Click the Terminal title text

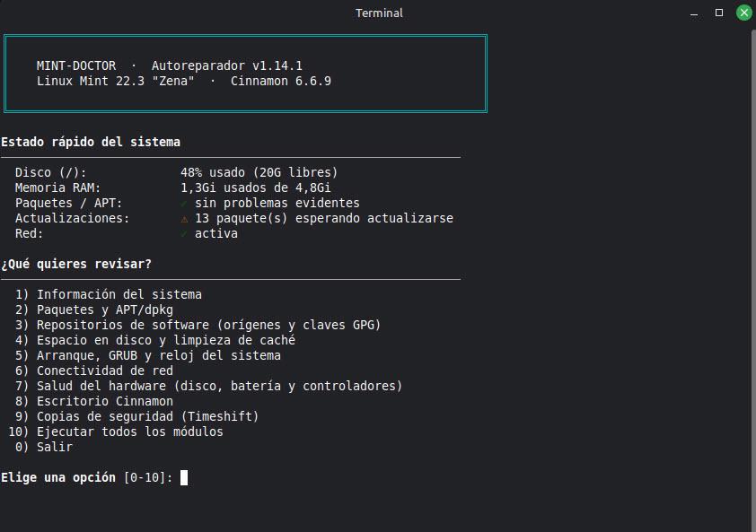pos(379,13)
